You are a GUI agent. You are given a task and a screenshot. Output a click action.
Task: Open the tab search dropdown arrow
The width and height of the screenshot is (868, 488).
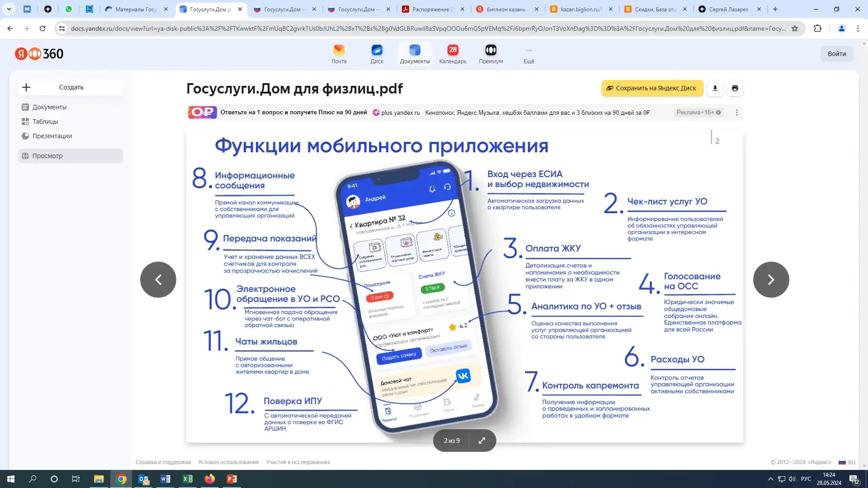[x=9, y=9]
